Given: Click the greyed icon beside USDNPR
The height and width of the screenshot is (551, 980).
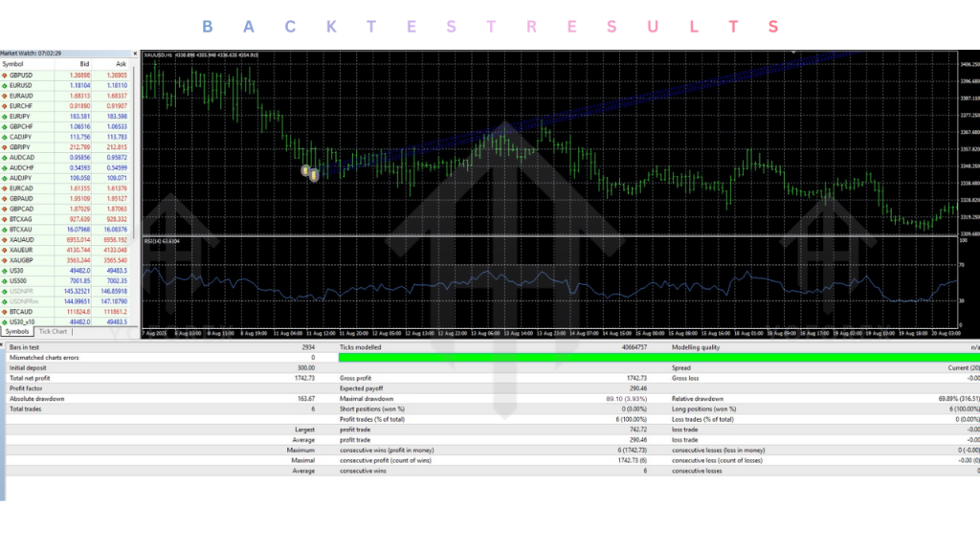Looking at the screenshot, I should tap(5, 291).
